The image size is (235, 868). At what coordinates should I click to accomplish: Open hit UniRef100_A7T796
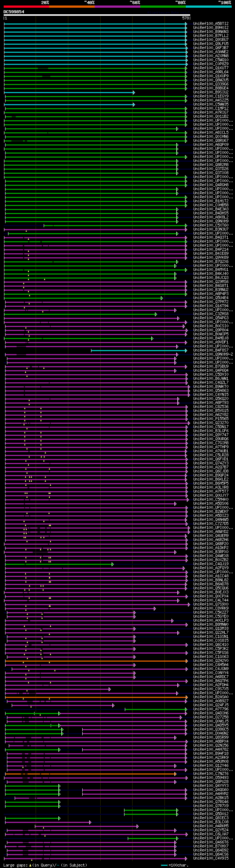tap(211, 709)
